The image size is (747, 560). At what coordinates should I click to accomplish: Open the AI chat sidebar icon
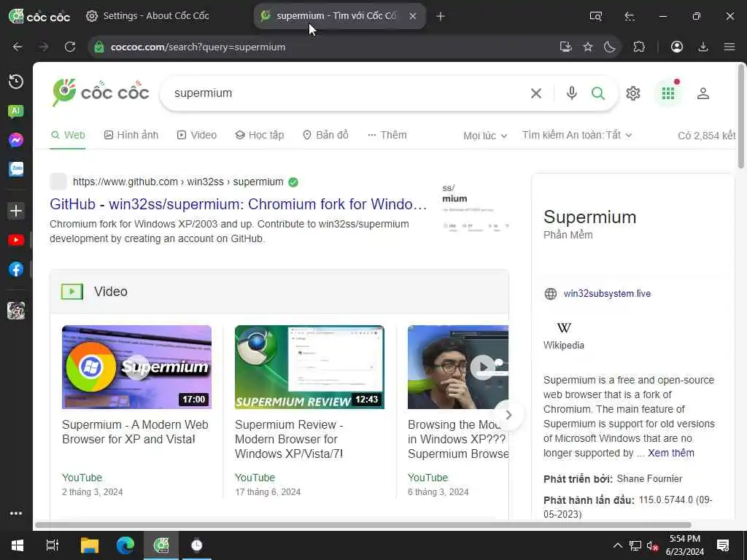click(16, 112)
